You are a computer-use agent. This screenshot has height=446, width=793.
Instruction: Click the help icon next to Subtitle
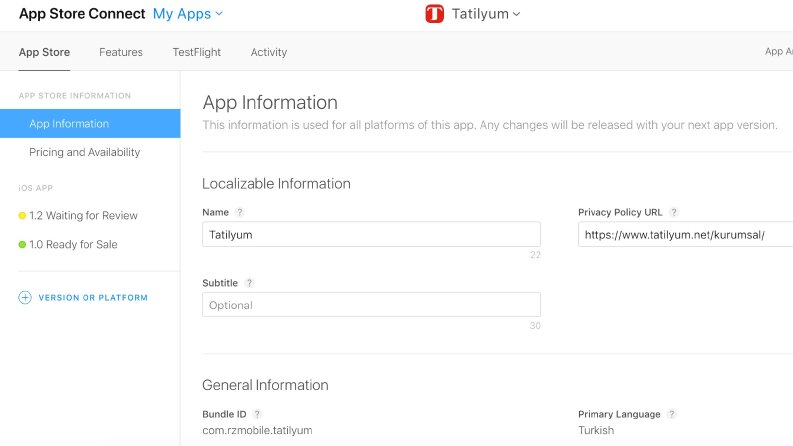pos(249,283)
